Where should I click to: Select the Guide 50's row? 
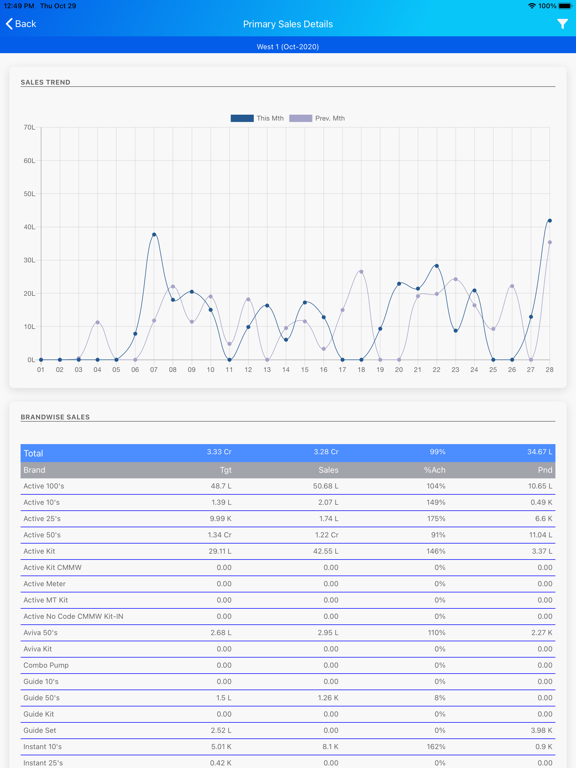point(288,697)
